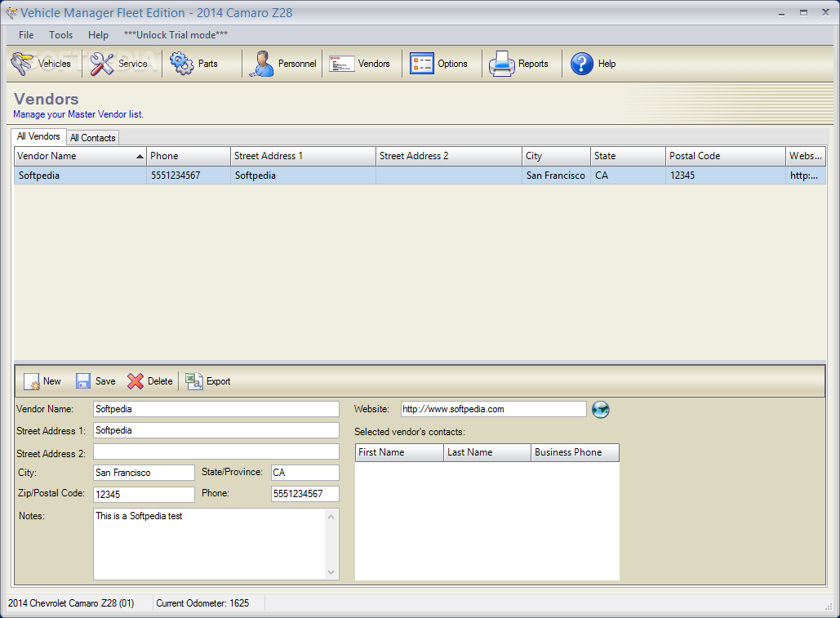
Task: Open Reports via the printer icon
Action: coord(501,63)
